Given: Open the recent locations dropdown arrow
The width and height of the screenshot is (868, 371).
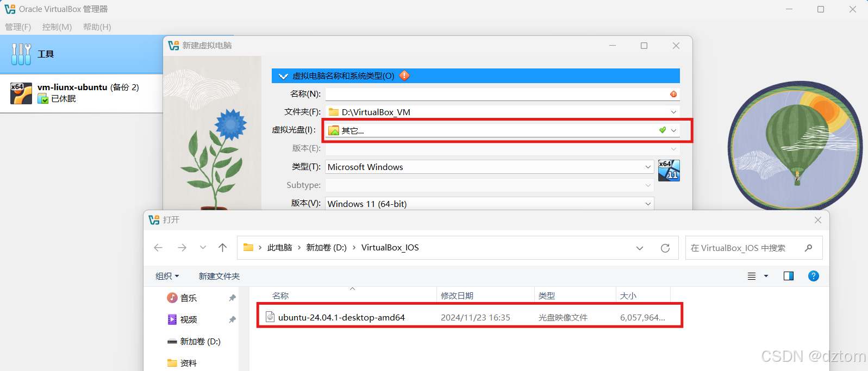Looking at the screenshot, I should [203, 248].
